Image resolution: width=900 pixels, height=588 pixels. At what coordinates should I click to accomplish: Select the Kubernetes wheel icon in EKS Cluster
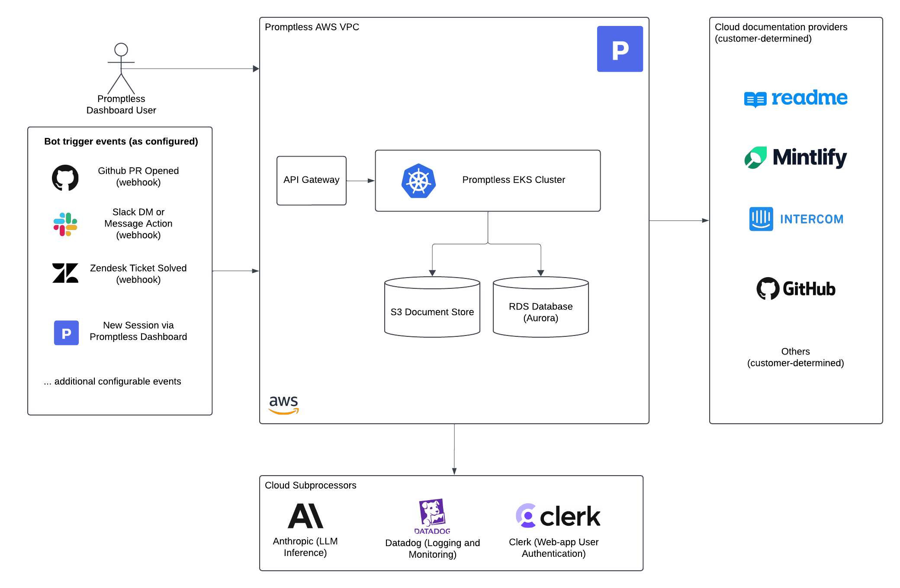click(x=418, y=181)
